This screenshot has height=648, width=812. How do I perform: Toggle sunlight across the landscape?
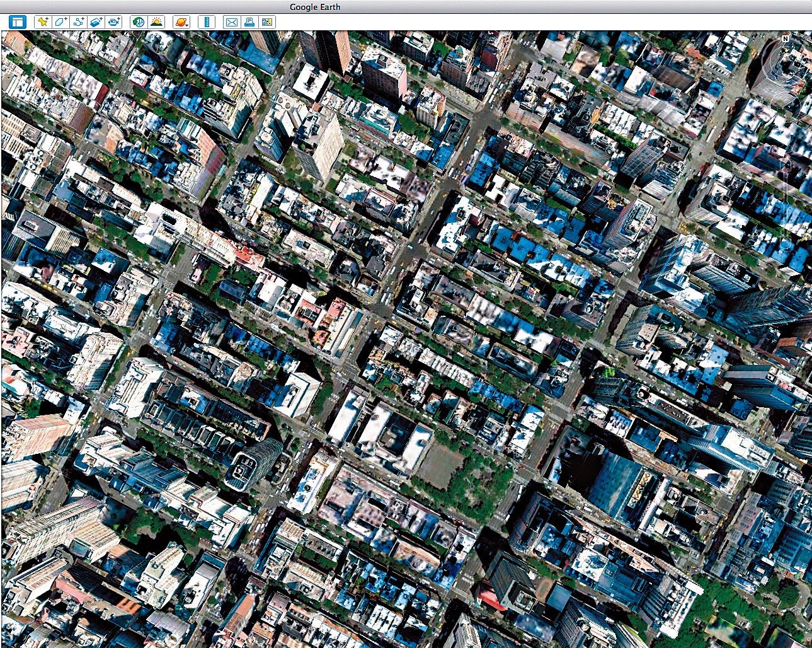156,22
